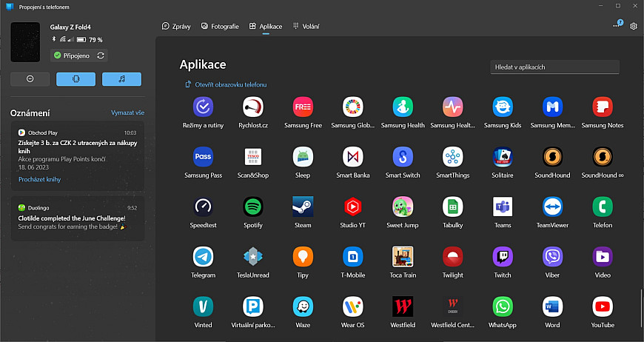Launch Smart Banka app
The image size is (644, 342).
click(353, 157)
